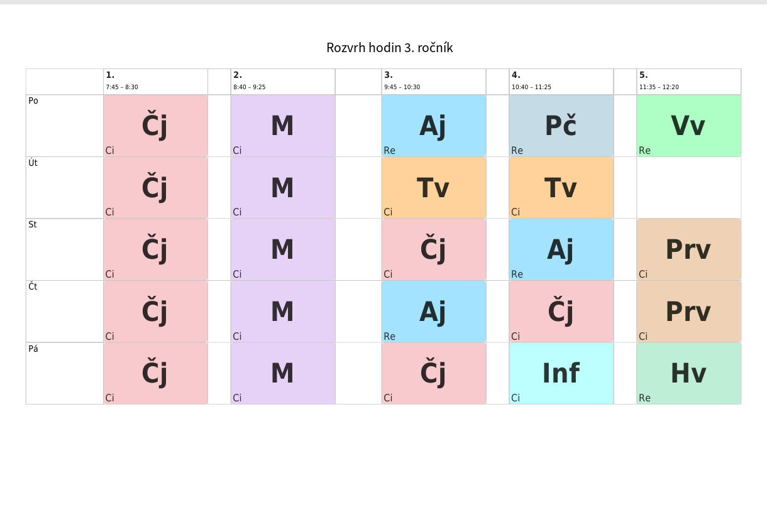Click Thursday's Prv lesson in period 5
The image size is (767, 532).
[688, 312]
